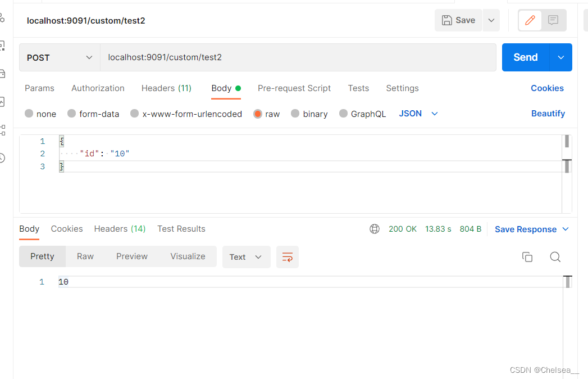The width and height of the screenshot is (588, 379).
Task: View response Headers (14) tab
Action: coord(120,229)
